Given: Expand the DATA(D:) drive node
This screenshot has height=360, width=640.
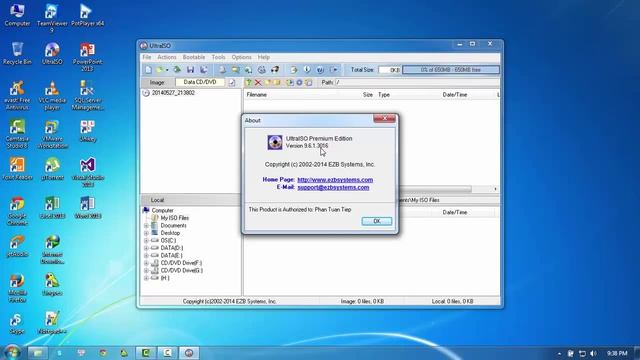Looking at the screenshot, I should click(x=146, y=248).
